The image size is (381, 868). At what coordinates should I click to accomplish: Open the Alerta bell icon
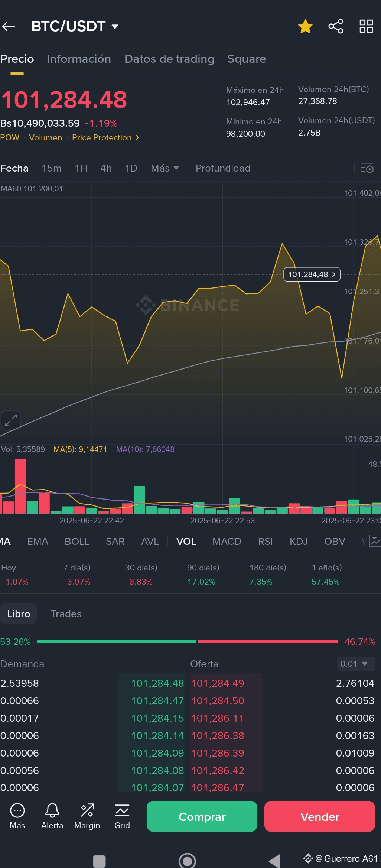pyautogui.click(x=52, y=816)
